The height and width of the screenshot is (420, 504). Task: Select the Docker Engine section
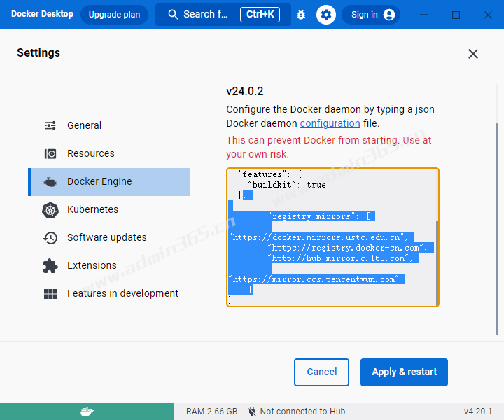click(x=109, y=182)
